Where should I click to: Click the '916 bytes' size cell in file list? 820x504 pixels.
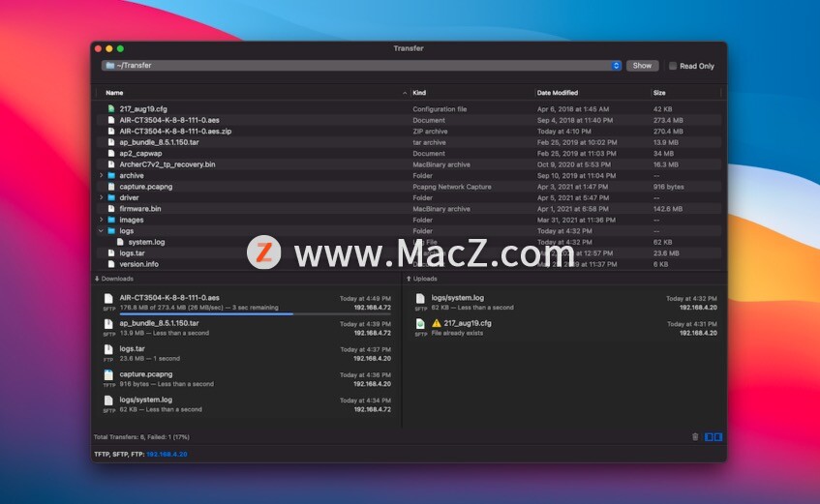pyautogui.click(x=668, y=187)
